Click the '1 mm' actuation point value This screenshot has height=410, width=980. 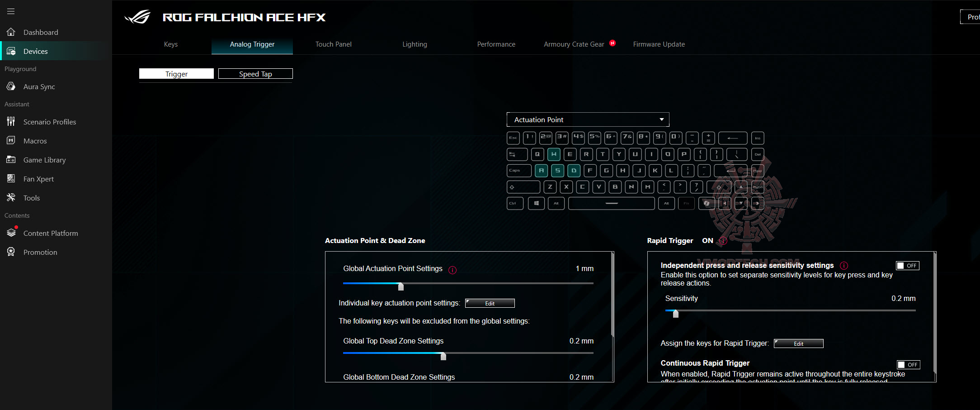pos(584,268)
